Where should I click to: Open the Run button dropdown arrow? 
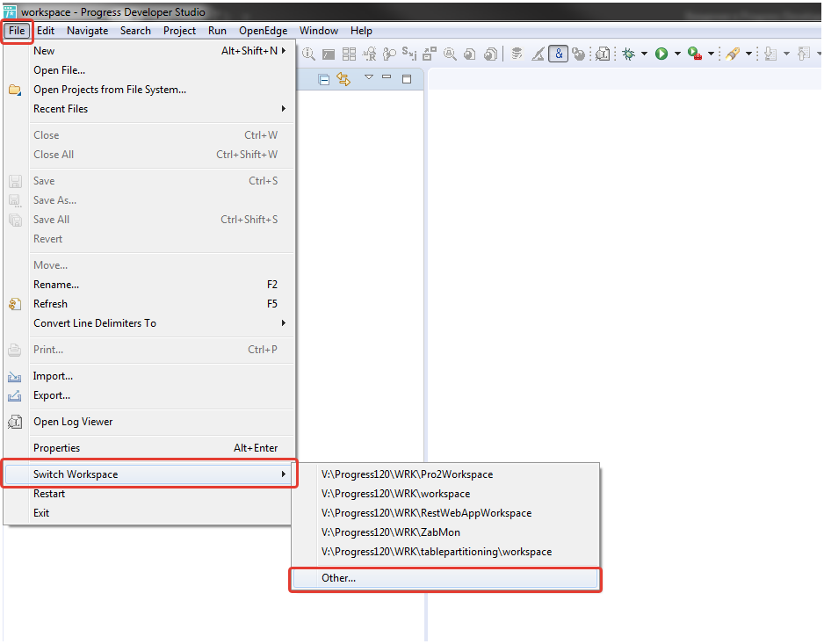pos(677,54)
